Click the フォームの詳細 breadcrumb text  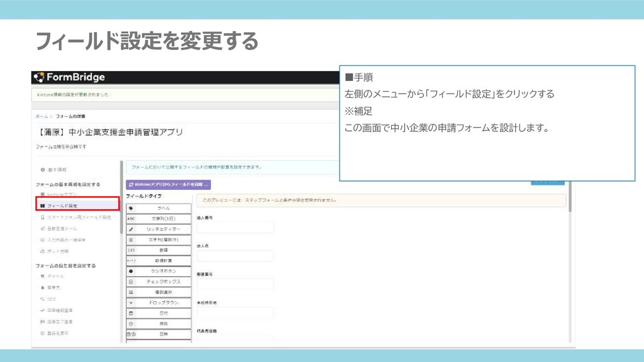70,116
